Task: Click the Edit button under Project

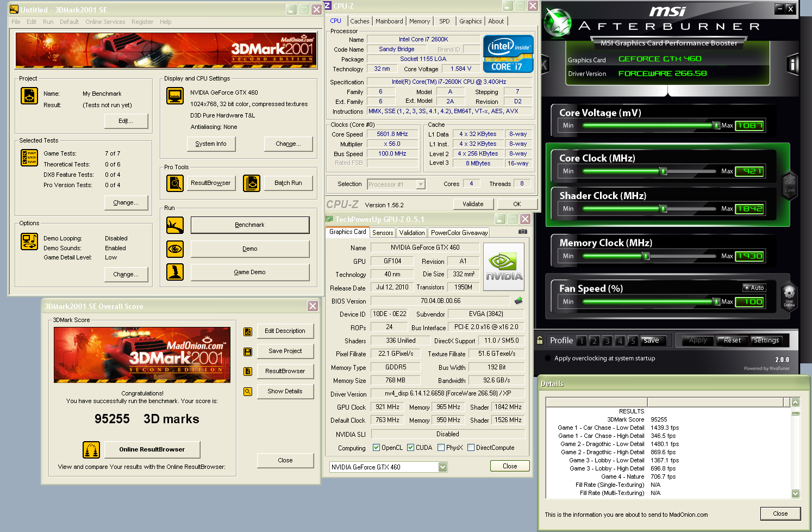Action: pos(126,121)
